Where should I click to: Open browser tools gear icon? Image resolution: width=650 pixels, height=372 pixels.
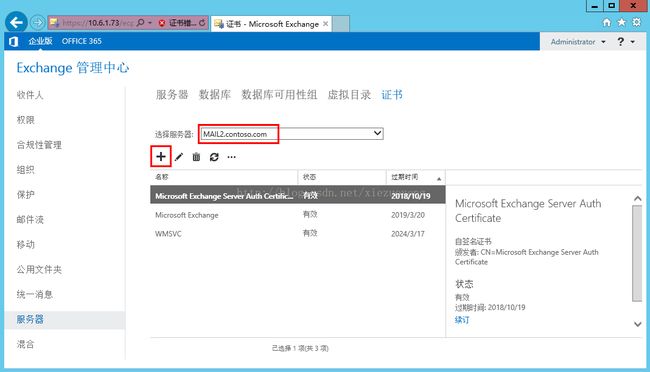(636, 22)
